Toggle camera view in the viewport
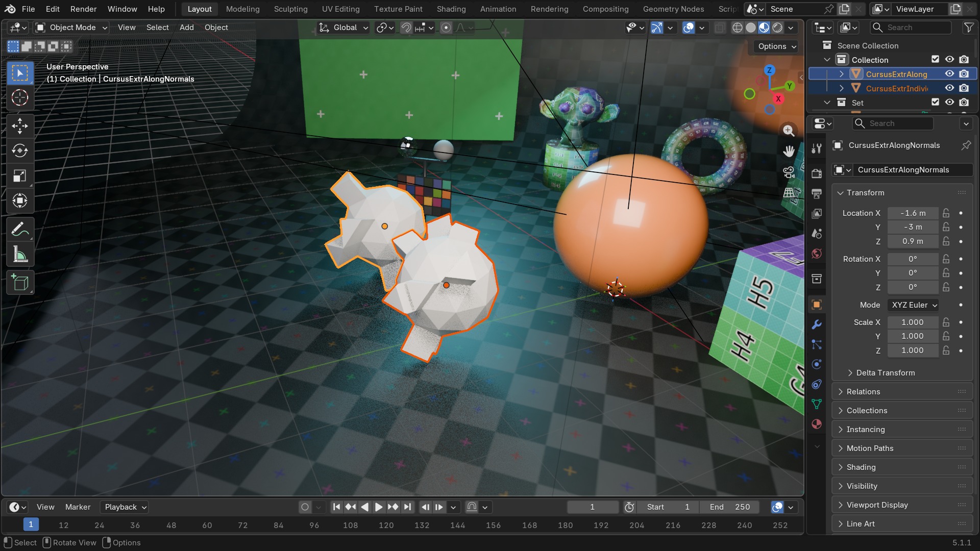This screenshot has height=551, width=980. click(789, 172)
